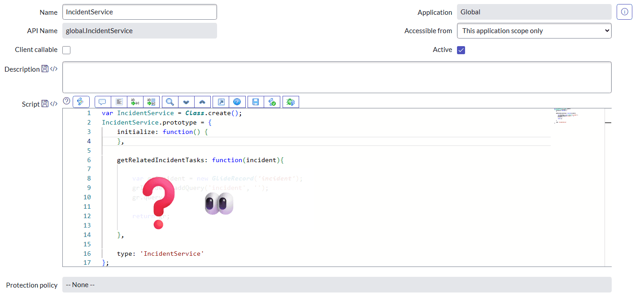Image resolution: width=644 pixels, height=301 pixels.
Task: Find the previous search match
Action: 202,102
